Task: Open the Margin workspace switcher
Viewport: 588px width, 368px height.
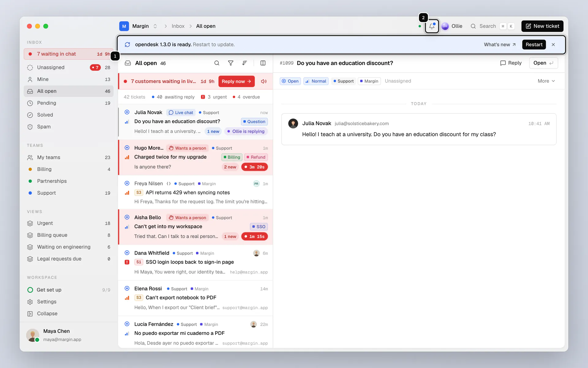Action: click(138, 26)
